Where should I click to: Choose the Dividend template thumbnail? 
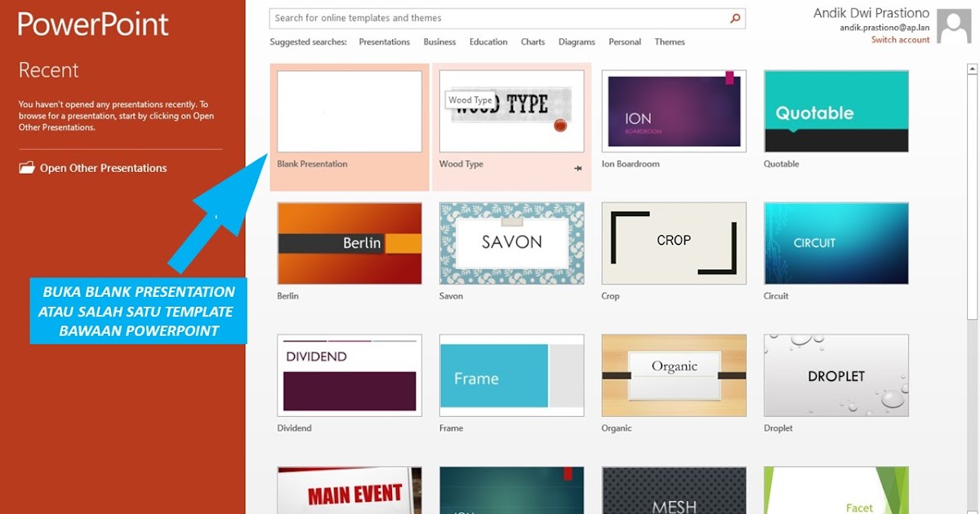point(350,375)
